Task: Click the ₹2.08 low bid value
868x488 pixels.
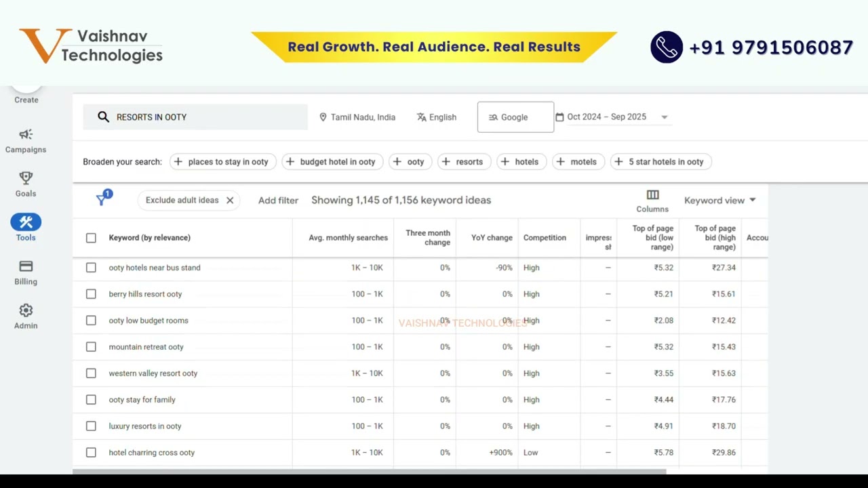Action: coord(664,321)
